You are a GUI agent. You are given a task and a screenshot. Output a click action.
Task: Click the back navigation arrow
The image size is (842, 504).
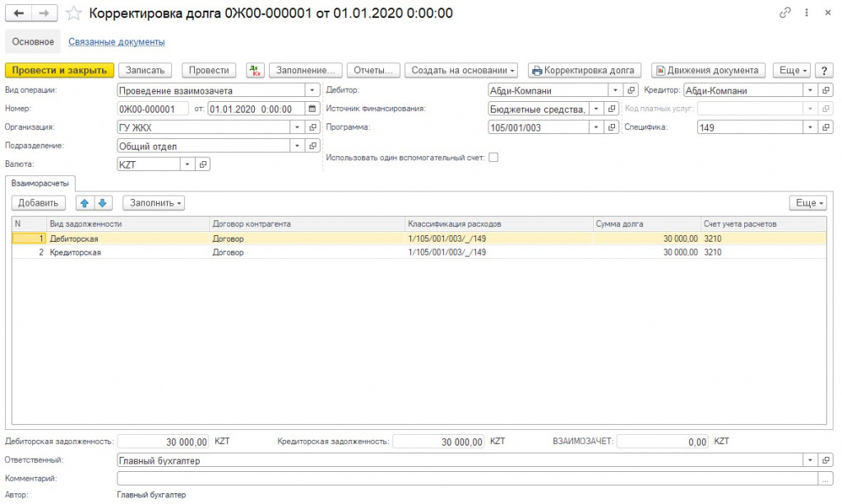19,14
